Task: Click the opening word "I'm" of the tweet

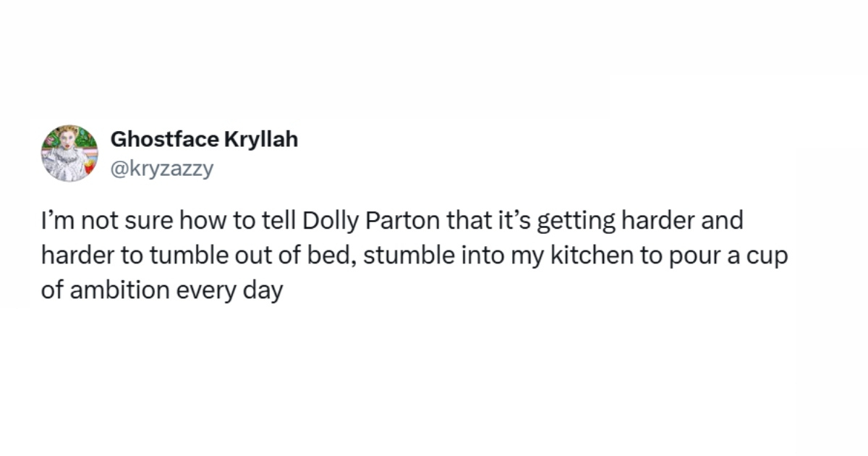Action: click(56, 221)
